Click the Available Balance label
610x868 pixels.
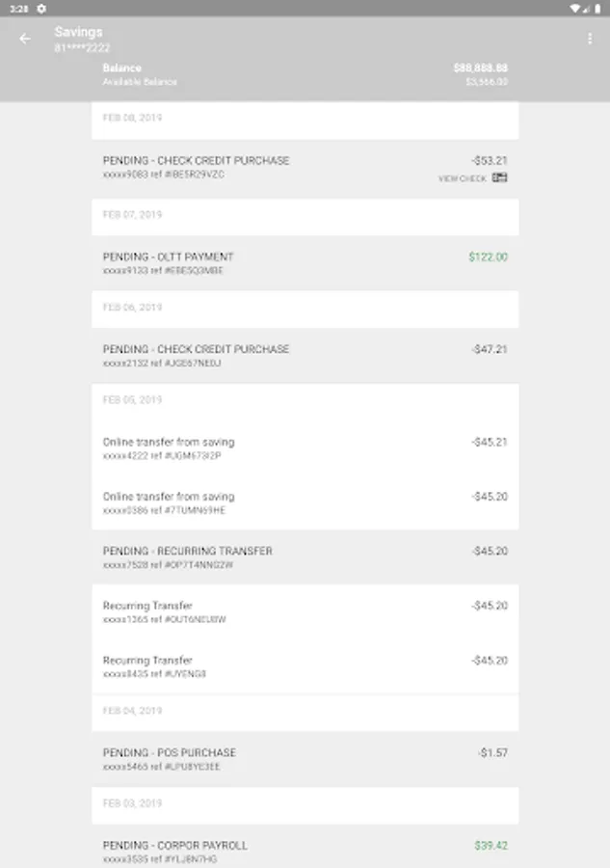point(140,82)
